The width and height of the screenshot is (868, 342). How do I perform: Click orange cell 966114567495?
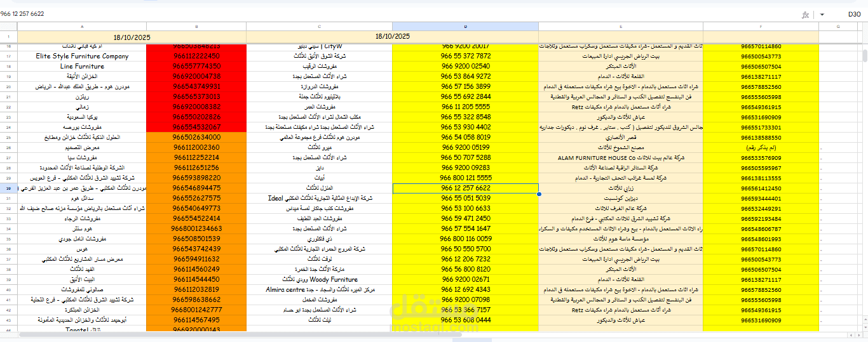[x=196, y=320]
